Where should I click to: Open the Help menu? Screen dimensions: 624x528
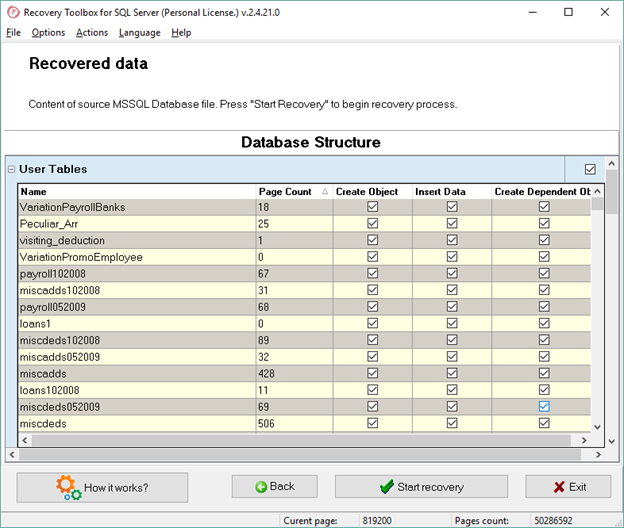tap(181, 33)
